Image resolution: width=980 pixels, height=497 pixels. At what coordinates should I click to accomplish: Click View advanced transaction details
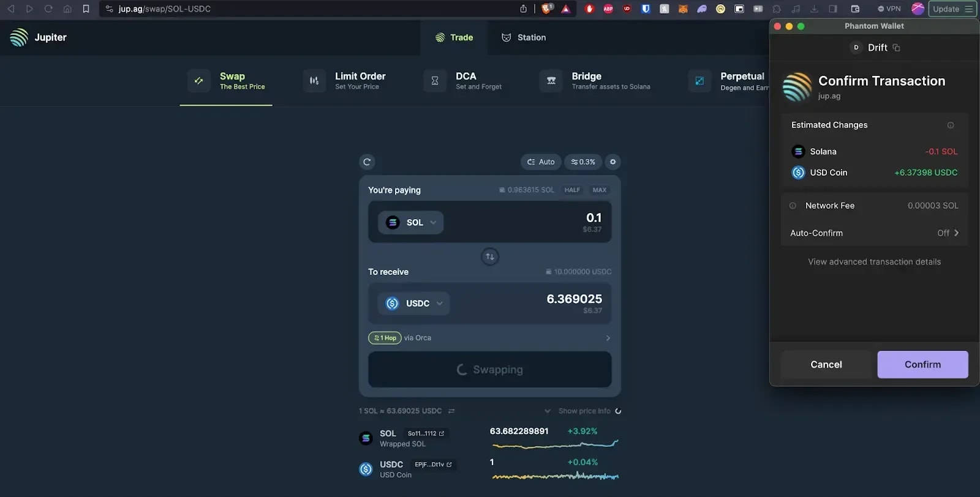[x=874, y=261]
